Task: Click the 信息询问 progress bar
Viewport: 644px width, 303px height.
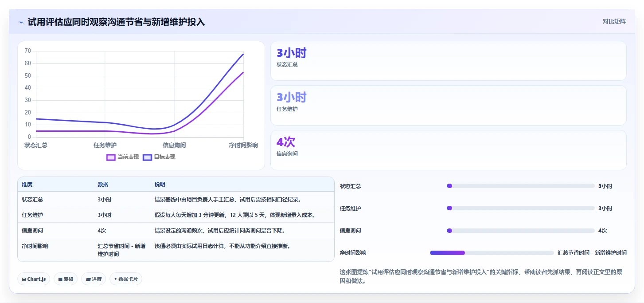Action: click(521, 231)
